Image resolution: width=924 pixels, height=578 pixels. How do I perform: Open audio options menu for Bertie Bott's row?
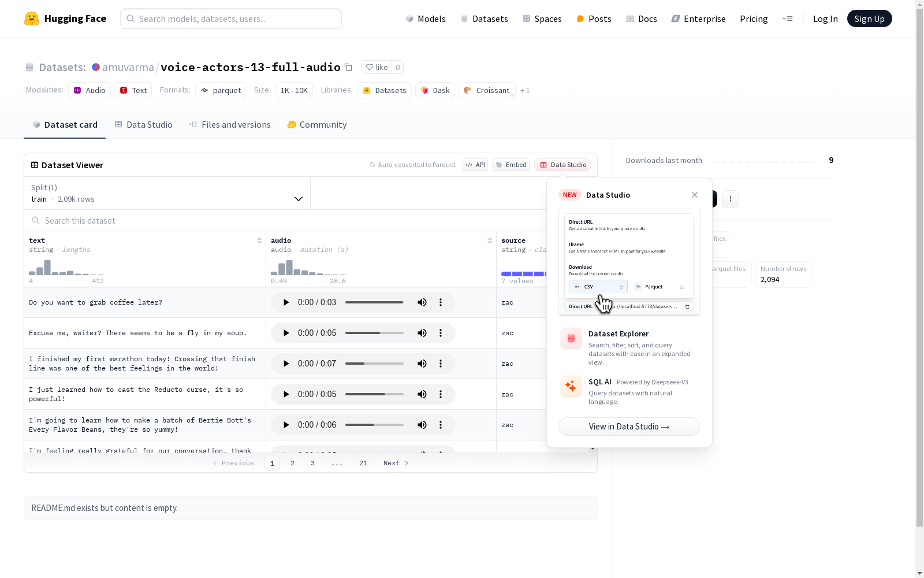(x=441, y=425)
